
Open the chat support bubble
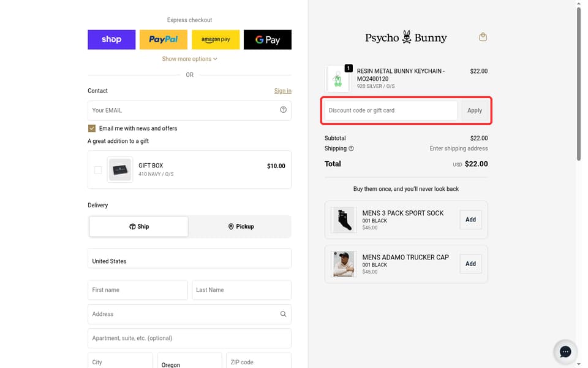(x=565, y=351)
